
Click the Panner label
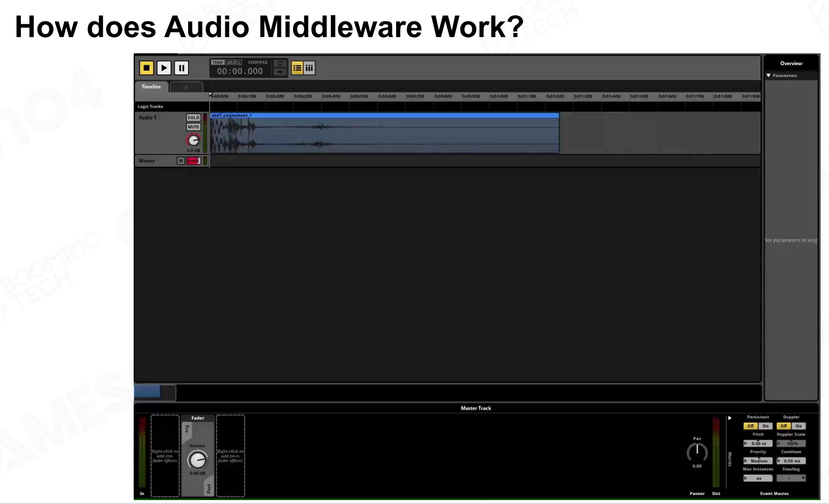(x=697, y=494)
